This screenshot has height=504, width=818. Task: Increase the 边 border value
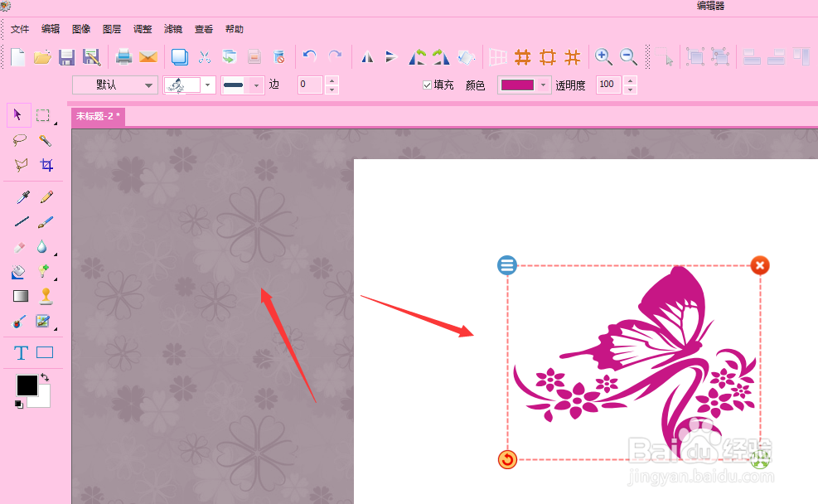pos(332,80)
